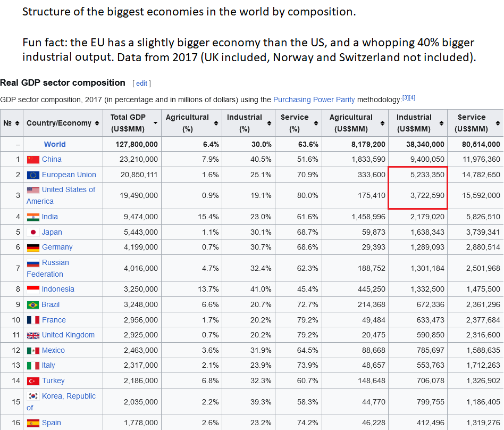Open the India country link
The image size is (504, 430).
coord(50,217)
